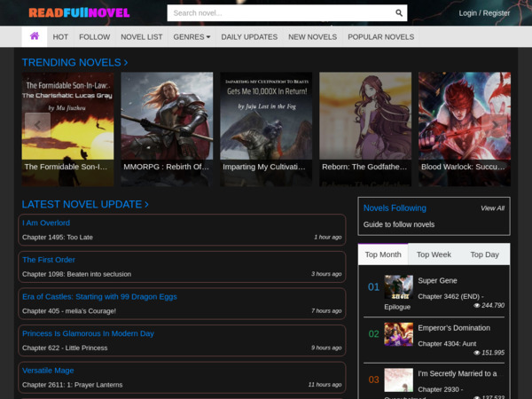Open Emperor's Domination title in top list

tap(454, 328)
